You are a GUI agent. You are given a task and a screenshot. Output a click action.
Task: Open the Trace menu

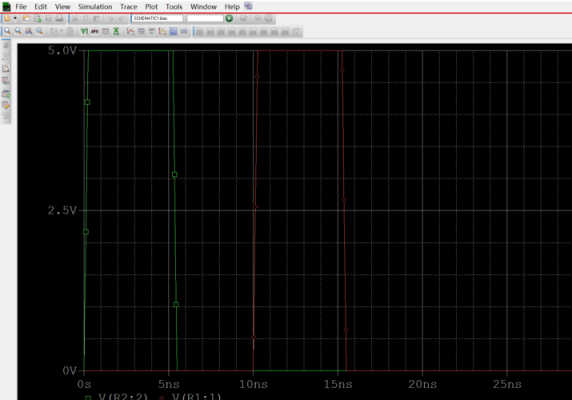(128, 7)
